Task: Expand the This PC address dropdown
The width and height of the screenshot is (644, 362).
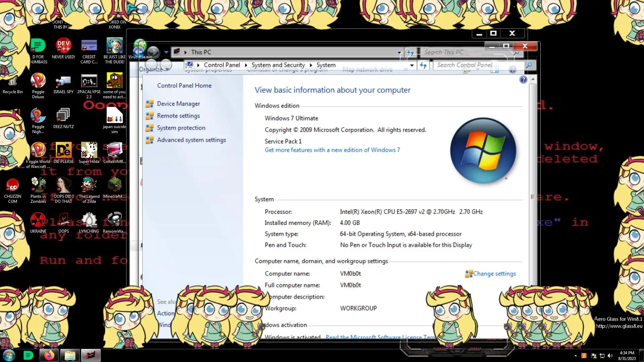Action: coord(399,52)
